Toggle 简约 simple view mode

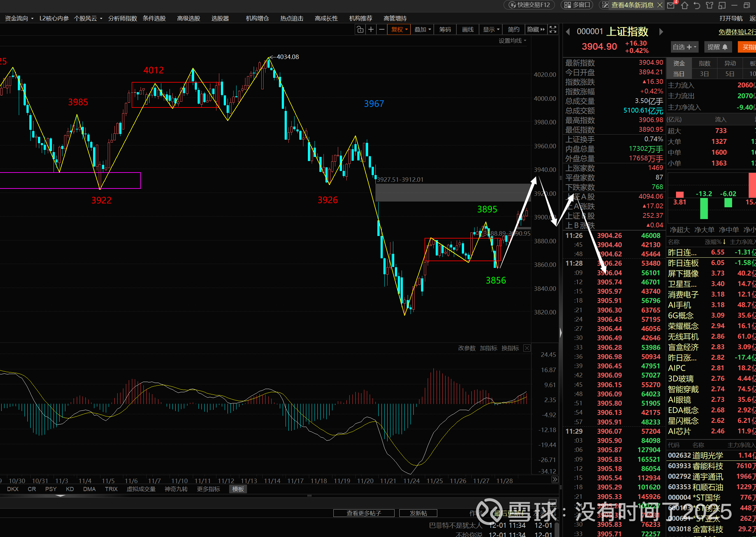pos(513,29)
